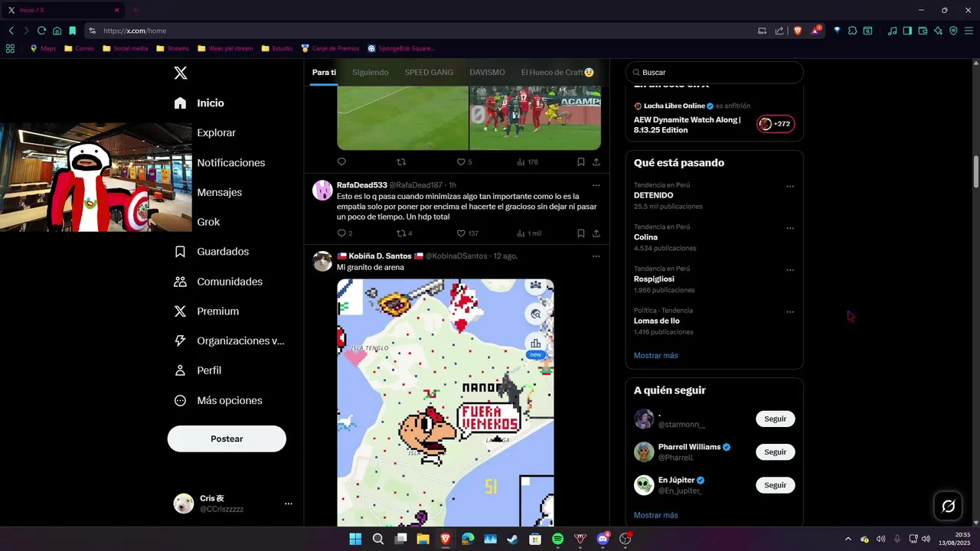Open options for Lomas de Ilo trend
This screenshot has width=980, height=551.
pyautogui.click(x=790, y=312)
